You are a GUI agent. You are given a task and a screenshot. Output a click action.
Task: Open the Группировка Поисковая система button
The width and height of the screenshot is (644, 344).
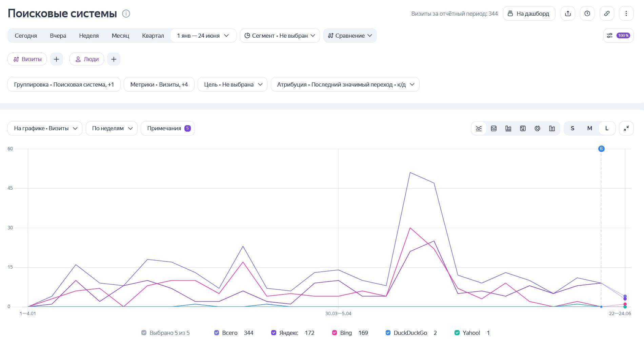tap(64, 84)
